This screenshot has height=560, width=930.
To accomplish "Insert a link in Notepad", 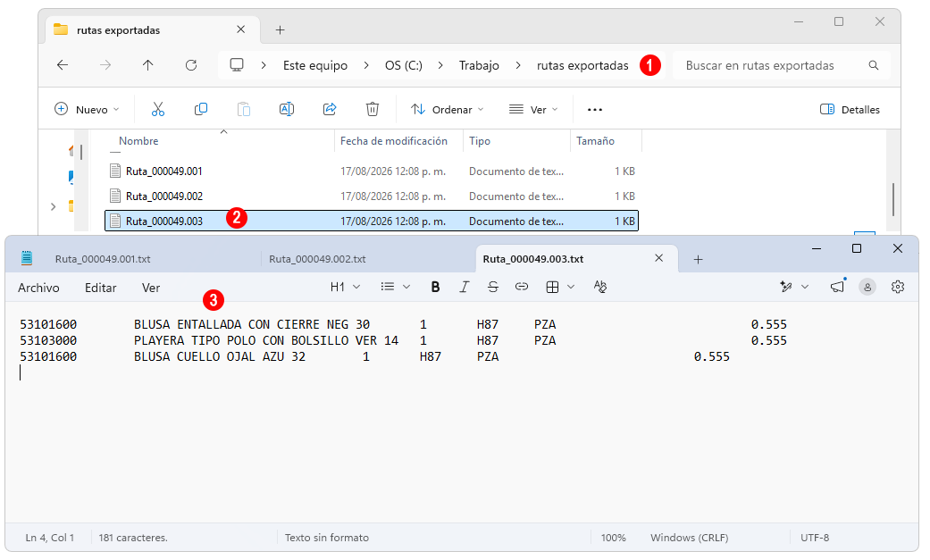I will click(x=522, y=287).
